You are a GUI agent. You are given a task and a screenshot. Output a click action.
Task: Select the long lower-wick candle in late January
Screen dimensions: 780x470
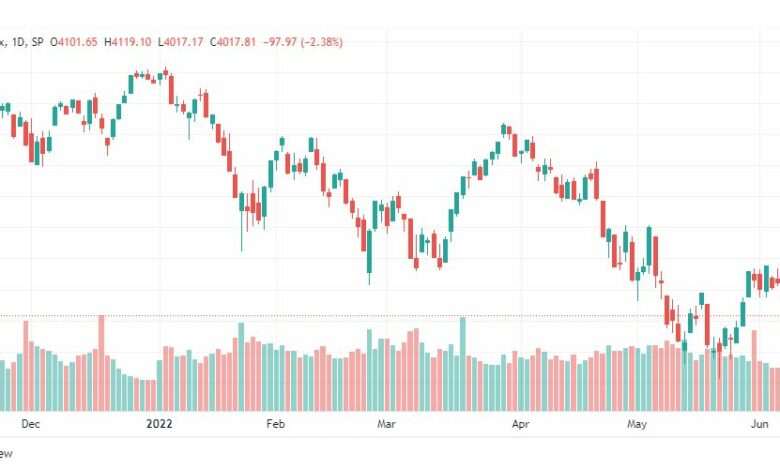[242, 221]
